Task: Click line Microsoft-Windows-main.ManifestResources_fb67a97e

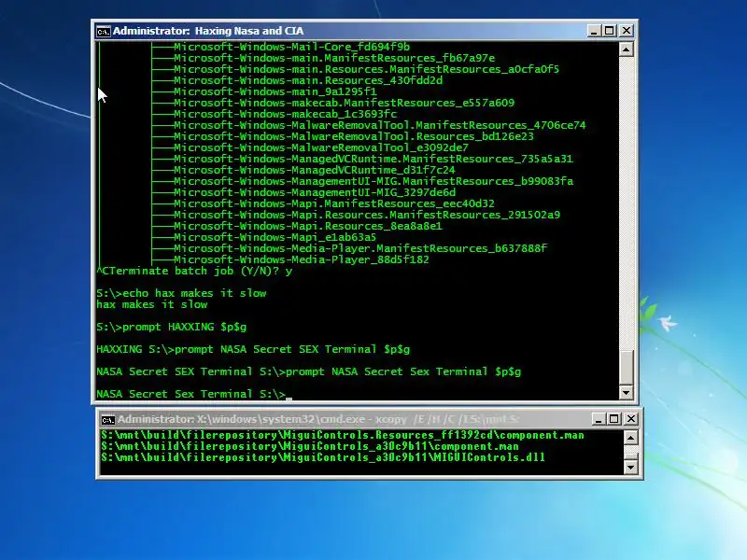Action: point(334,58)
